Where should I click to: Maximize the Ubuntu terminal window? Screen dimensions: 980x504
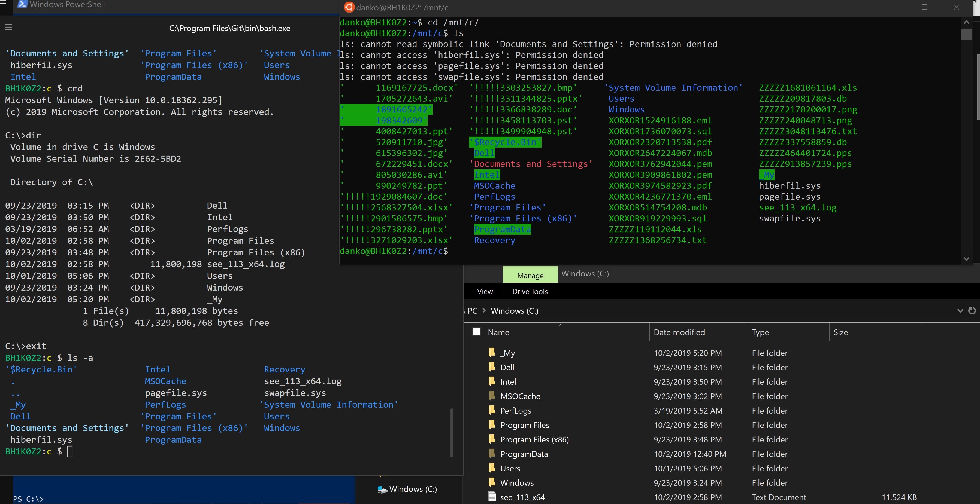click(924, 7)
